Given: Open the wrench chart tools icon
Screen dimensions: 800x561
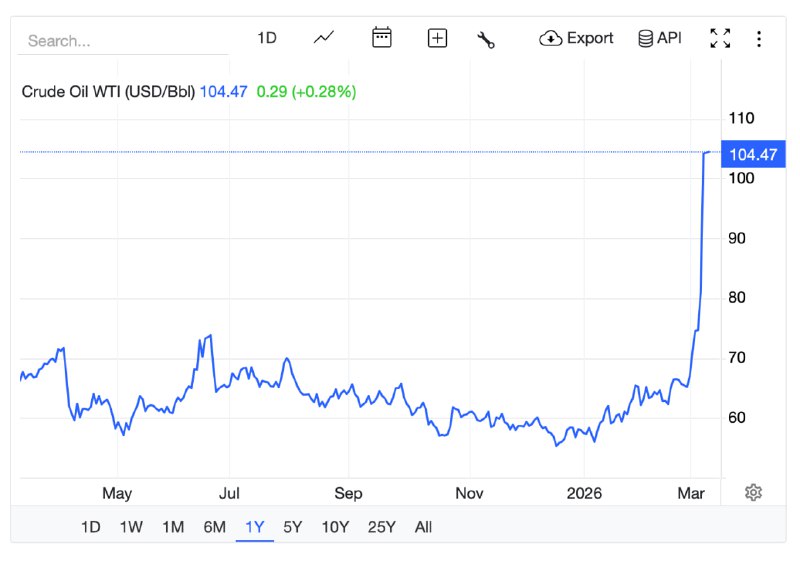Looking at the screenshot, I should pyautogui.click(x=486, y=39).
